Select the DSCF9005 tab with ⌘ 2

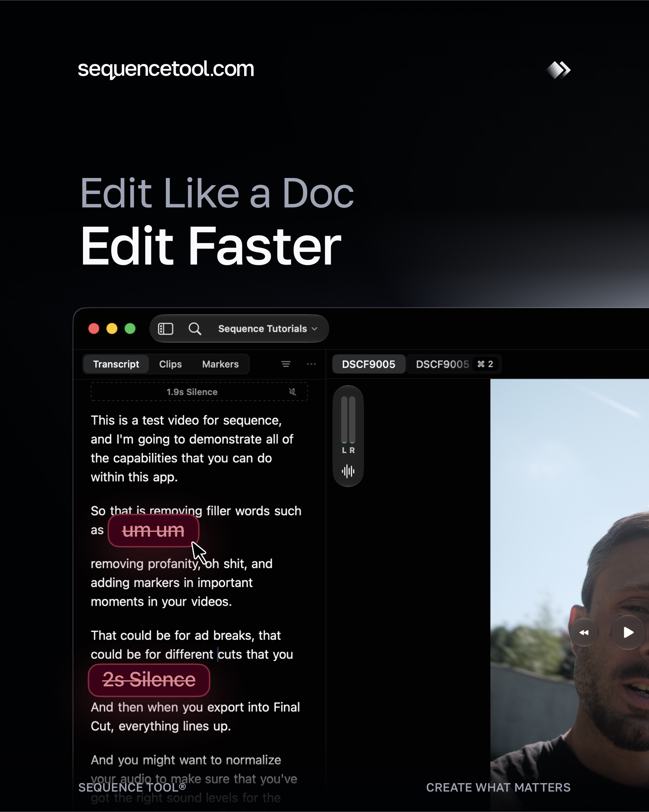454,364
